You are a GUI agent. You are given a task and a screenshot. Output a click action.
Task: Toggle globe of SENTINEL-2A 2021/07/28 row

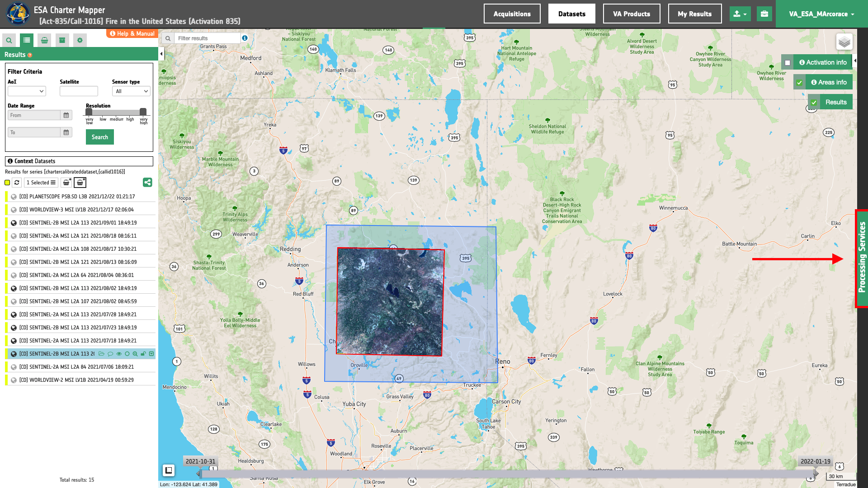coord(14,315)
